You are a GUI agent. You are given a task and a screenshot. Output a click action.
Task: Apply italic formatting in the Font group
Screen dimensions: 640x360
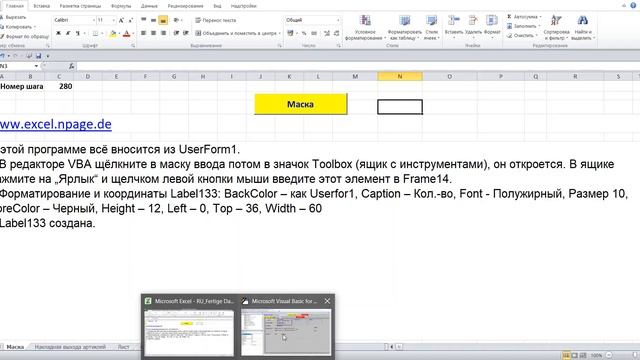click(68, 33)
